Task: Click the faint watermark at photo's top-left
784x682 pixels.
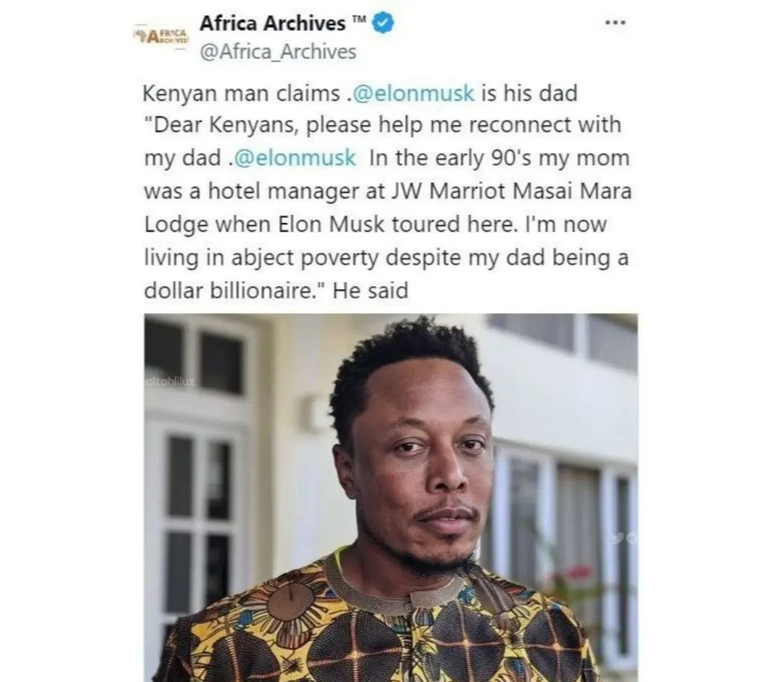Action: point(170,381)
